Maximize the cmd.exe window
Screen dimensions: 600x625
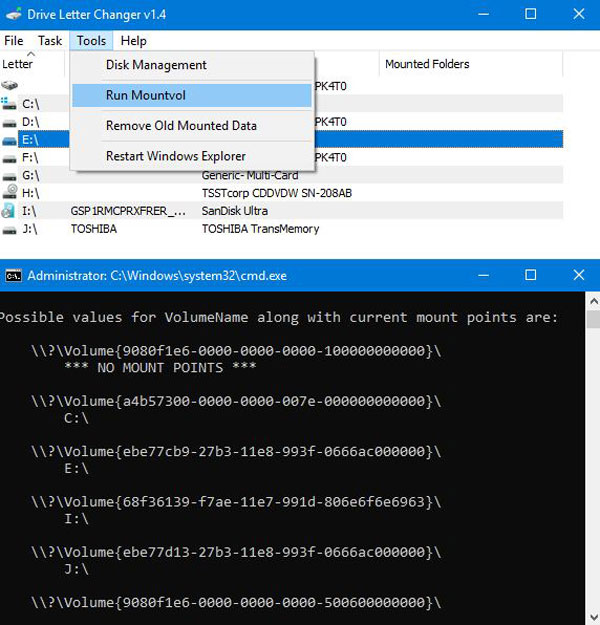pos(531,275)
